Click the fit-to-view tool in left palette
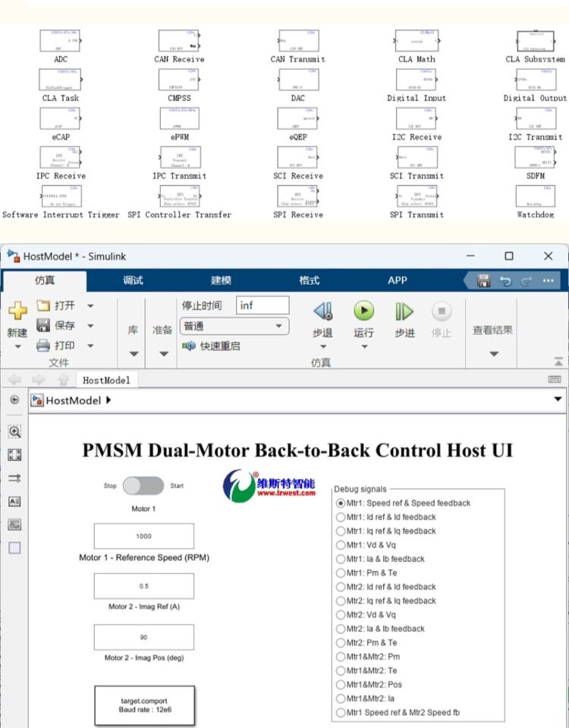The image size is (569, 728). tap(15, 454)
